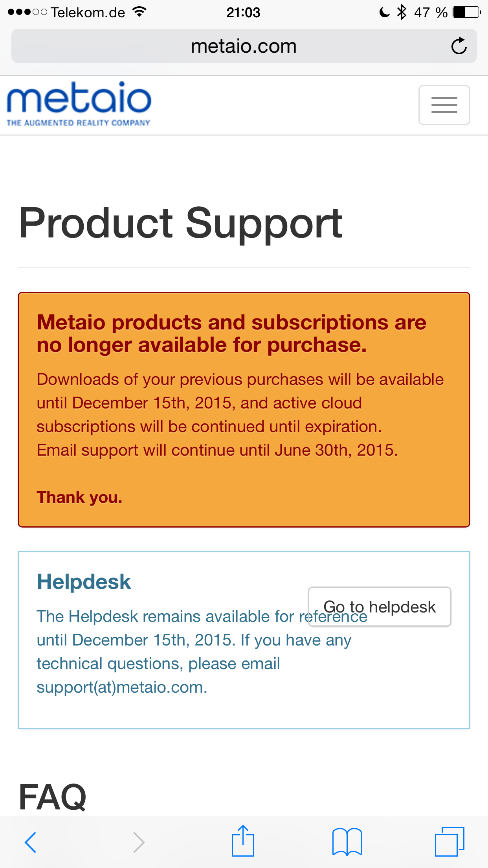Show open tabs with the tabs icon
The image size is (488, 868).
449,842
